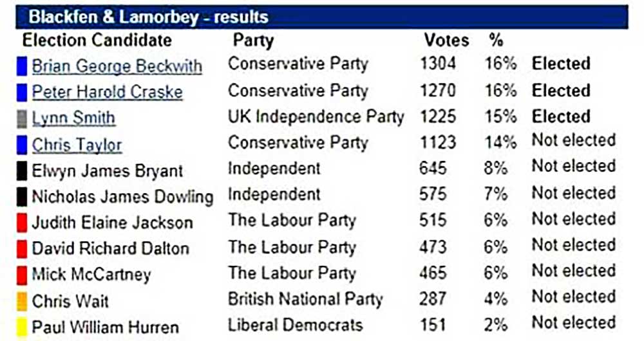The image size is (644, 341).
Task: Click the British National Party cell
Action: tap(305, 299)
